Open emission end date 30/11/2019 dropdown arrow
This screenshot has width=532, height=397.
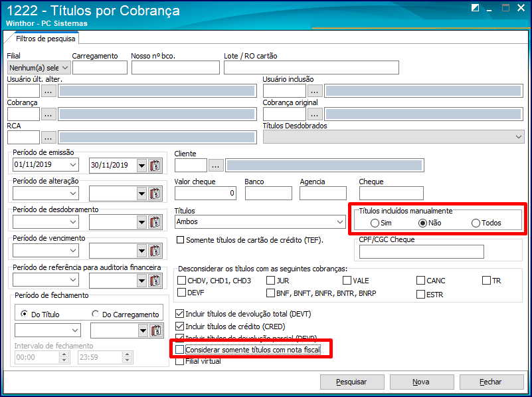(142, 166)
